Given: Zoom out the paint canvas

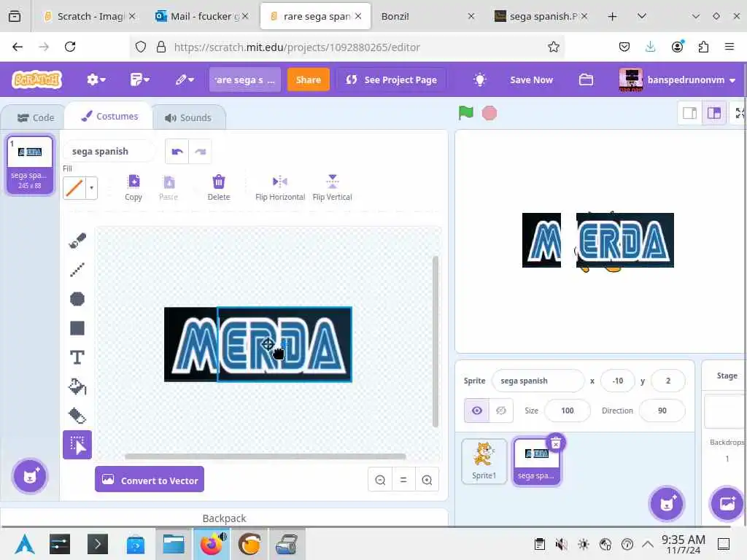Looking at the screenshot, I should pos(380,480).
